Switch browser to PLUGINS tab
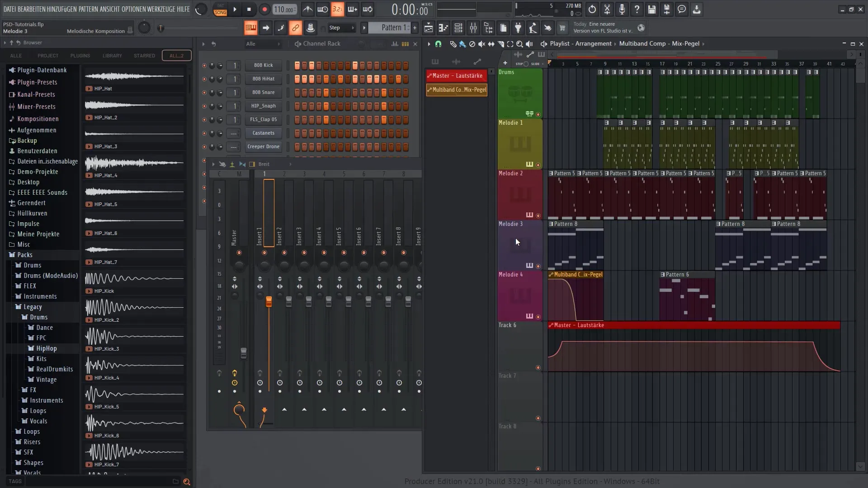The image size is (868, 488). [x=80, y=56]
